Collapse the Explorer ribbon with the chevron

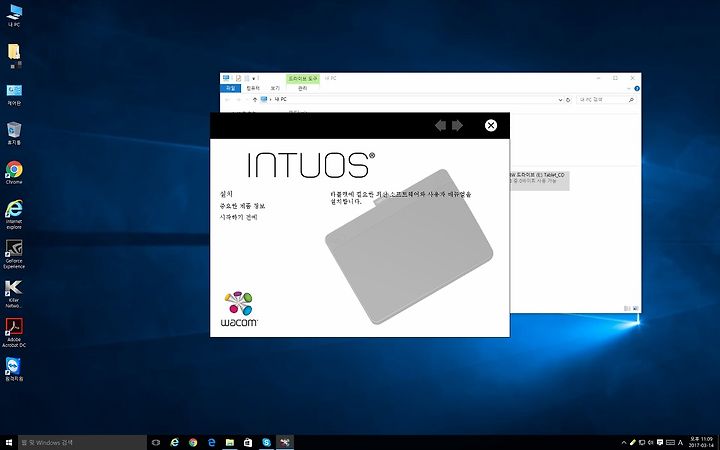coord(629,89)
